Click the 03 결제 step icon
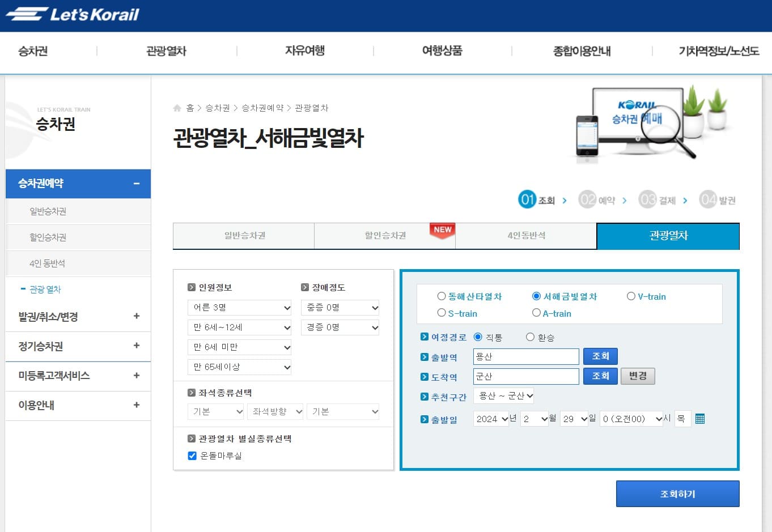This screenshot has width=772, height=532. click(648, 199)
